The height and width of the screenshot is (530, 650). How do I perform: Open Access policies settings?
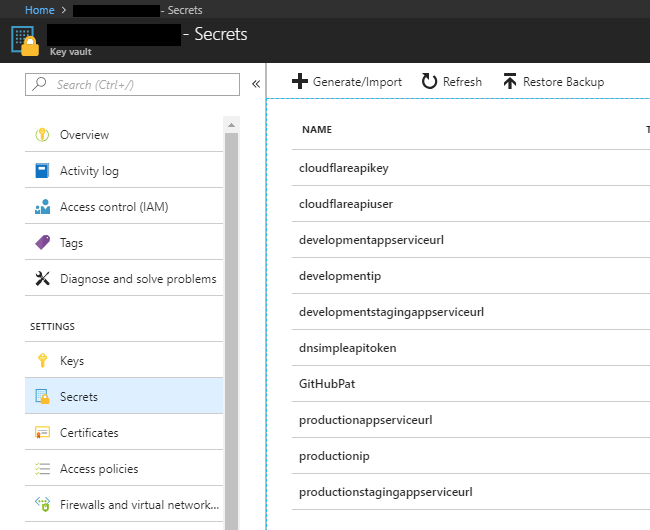[124, 469]
